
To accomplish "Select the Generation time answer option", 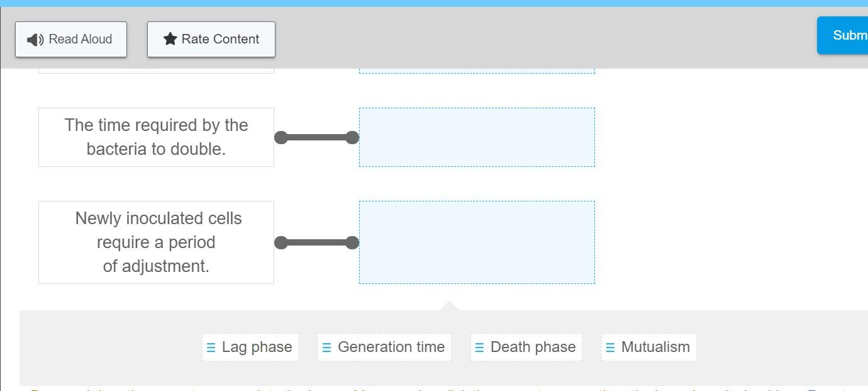I will coord(384,346).
